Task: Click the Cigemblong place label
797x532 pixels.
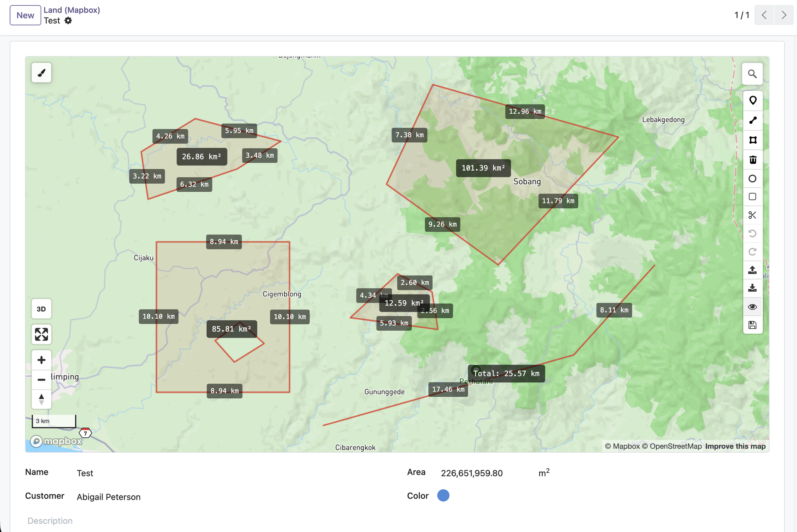Action: [x=282, y=294]
